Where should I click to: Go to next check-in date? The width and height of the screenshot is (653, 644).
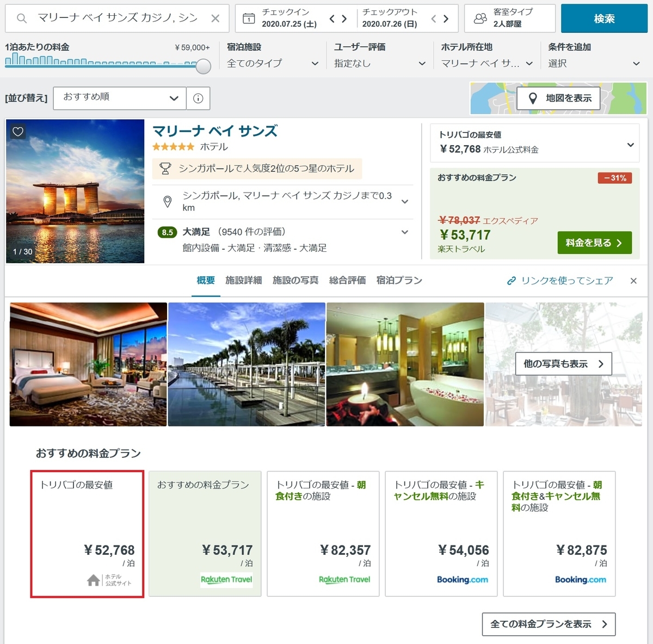[344, 18]
